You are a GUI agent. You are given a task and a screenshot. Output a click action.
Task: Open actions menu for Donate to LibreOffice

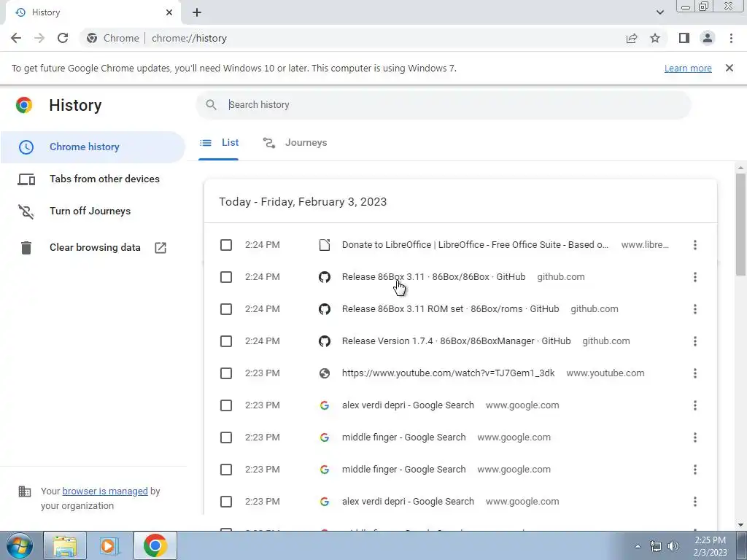click(695, 245)
